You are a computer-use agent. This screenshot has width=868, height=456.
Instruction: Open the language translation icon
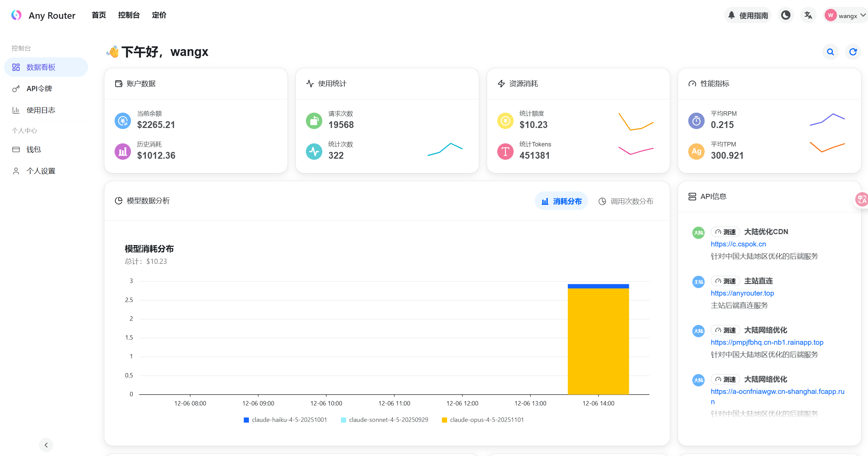(808, 15)
